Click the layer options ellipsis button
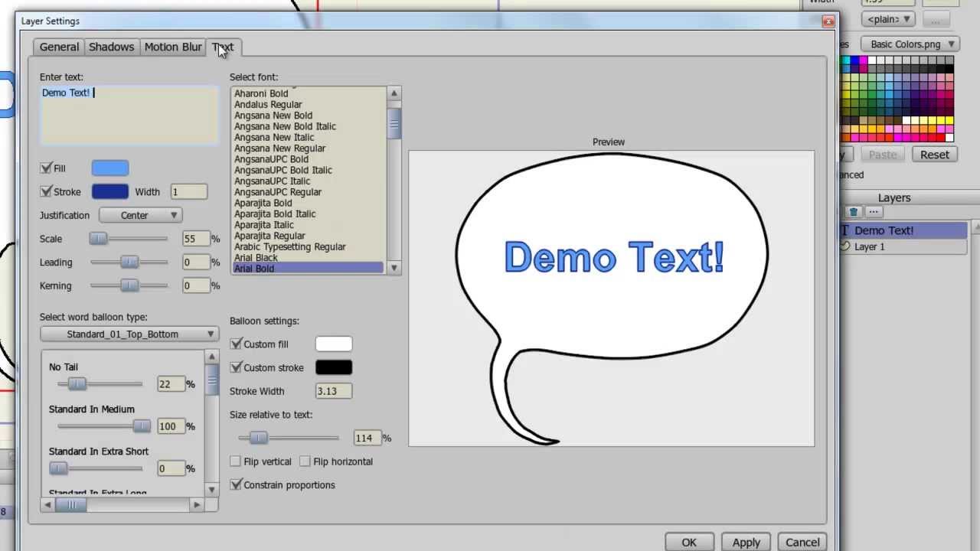Image resolution: width=980 pixels, height=551 pixels. coord(873,212)
